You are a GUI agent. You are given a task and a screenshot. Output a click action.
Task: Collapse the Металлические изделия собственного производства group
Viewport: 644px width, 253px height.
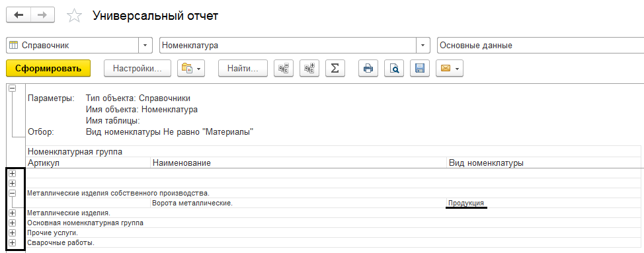[13, 193]
